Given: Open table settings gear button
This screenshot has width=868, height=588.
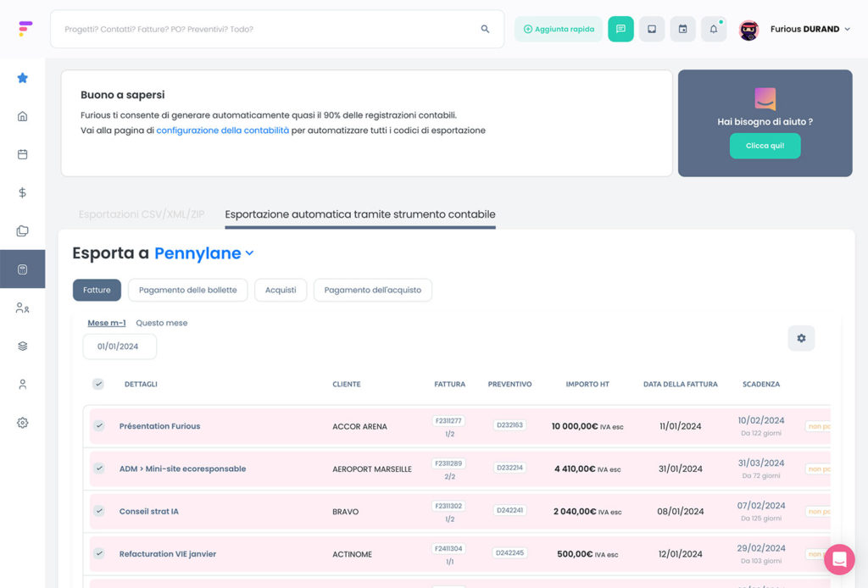Looking at the screenshot, I should click(801, 338).
